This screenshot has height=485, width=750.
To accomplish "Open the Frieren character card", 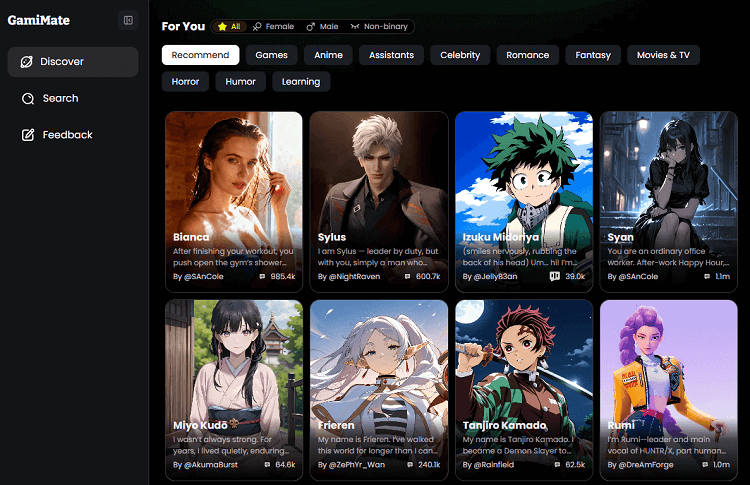I will point(379,390).
